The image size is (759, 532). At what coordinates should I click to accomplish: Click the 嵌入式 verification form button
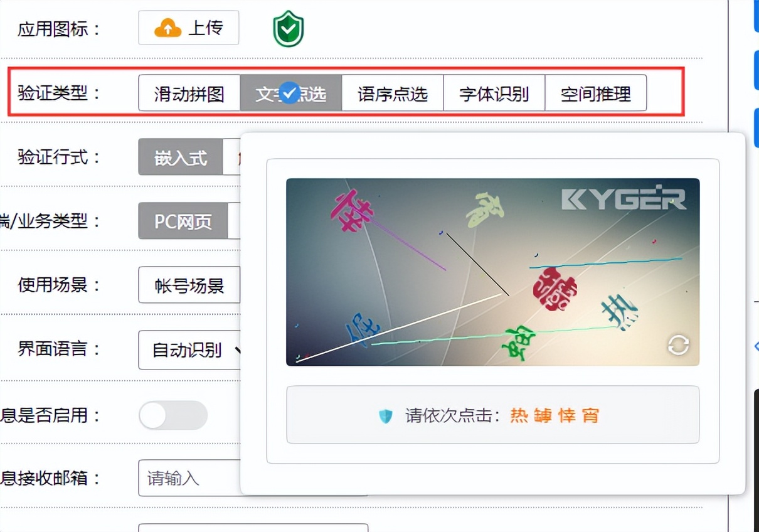tap(181, 157)
